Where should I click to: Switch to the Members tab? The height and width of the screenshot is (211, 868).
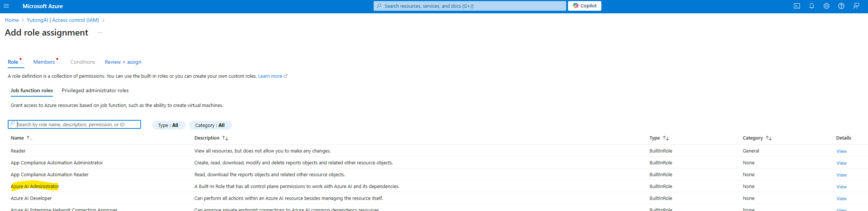click(44, 62)
